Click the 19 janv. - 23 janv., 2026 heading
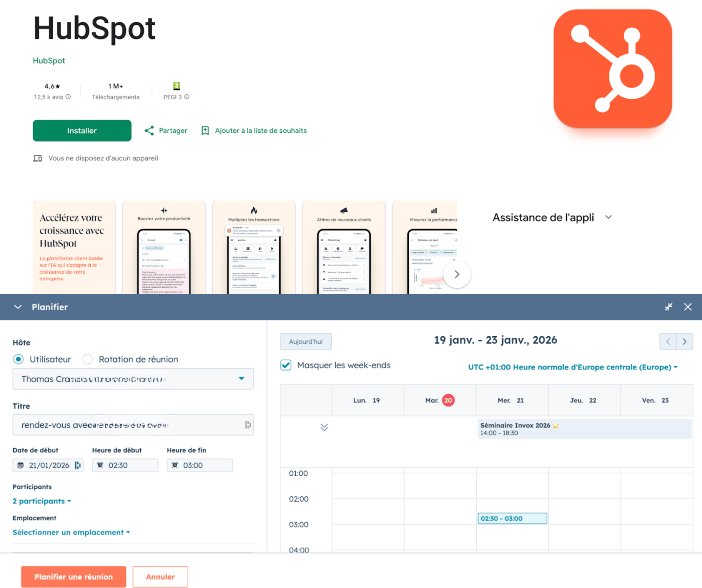The height and width of the screenshot is (588, 702). [x=495, y=340]
